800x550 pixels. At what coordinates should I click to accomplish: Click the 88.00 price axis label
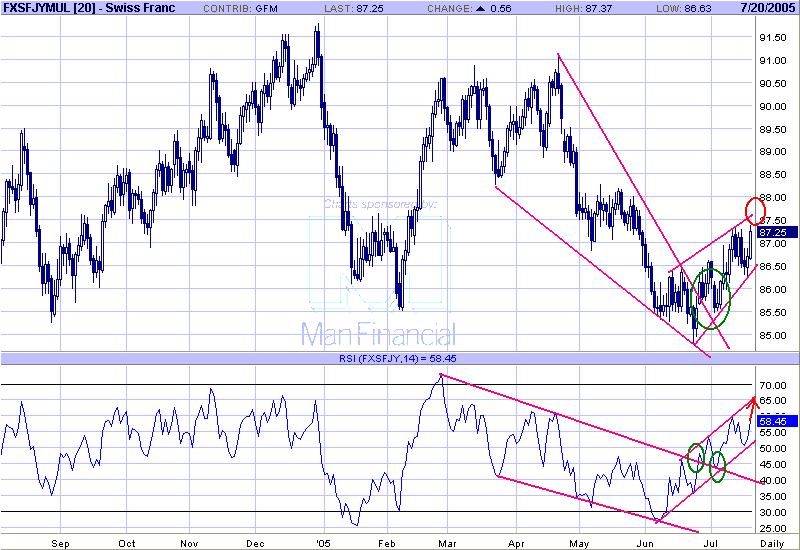[772, 197]
